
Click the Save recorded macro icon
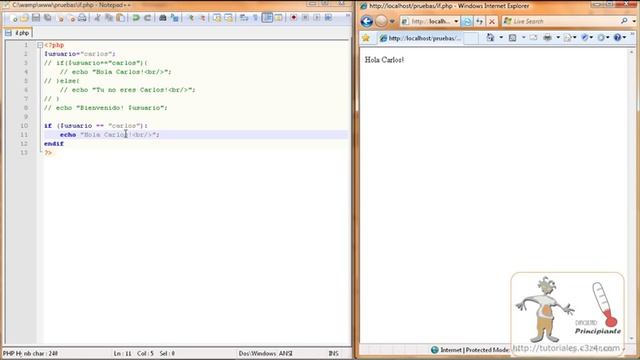(328, 18)
